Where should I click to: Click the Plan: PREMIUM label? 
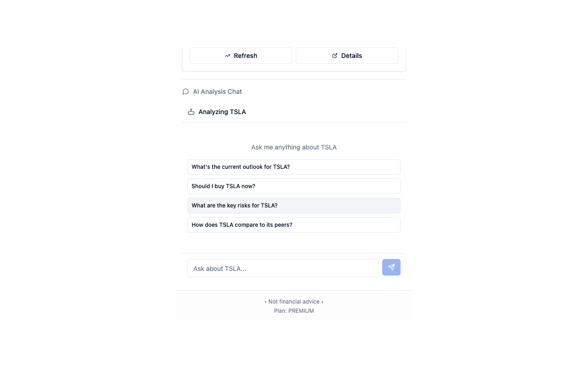[x=294, y=311]
